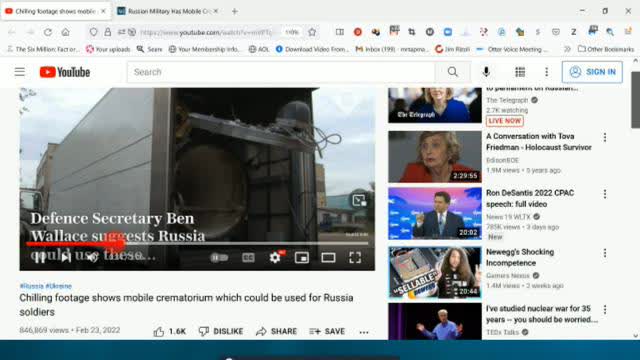
Task: Click the site padlock icon
Action: point(107,32)
